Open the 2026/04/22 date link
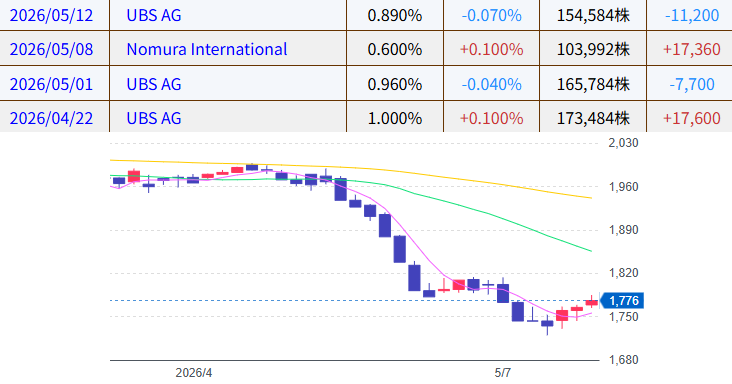Screen dimensions: 732x384 point(51,119)
